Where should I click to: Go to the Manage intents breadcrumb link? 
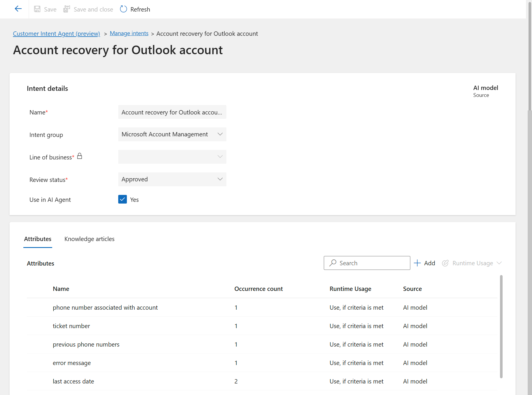click(129, 33)
